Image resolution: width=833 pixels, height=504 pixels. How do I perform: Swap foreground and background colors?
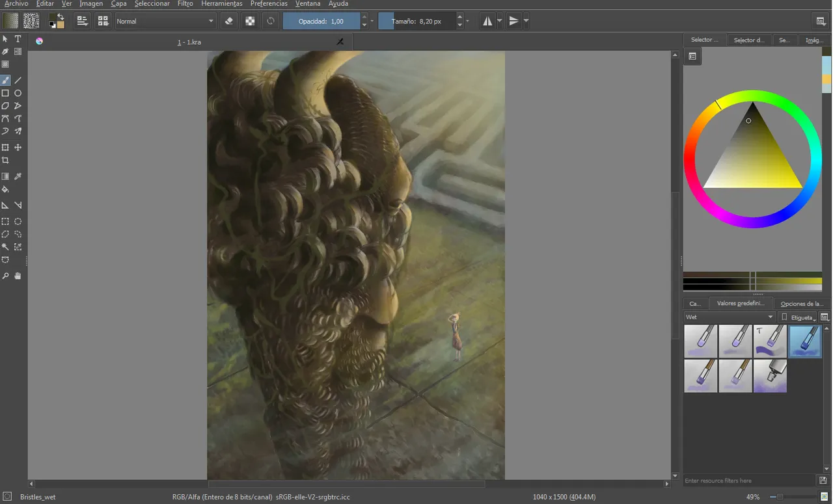[x=61, y=16]
